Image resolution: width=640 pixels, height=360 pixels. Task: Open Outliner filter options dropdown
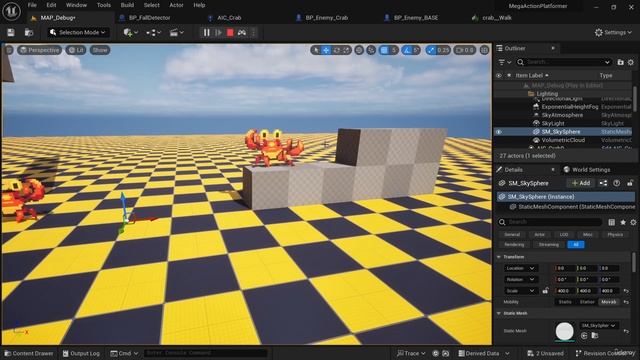505,62
